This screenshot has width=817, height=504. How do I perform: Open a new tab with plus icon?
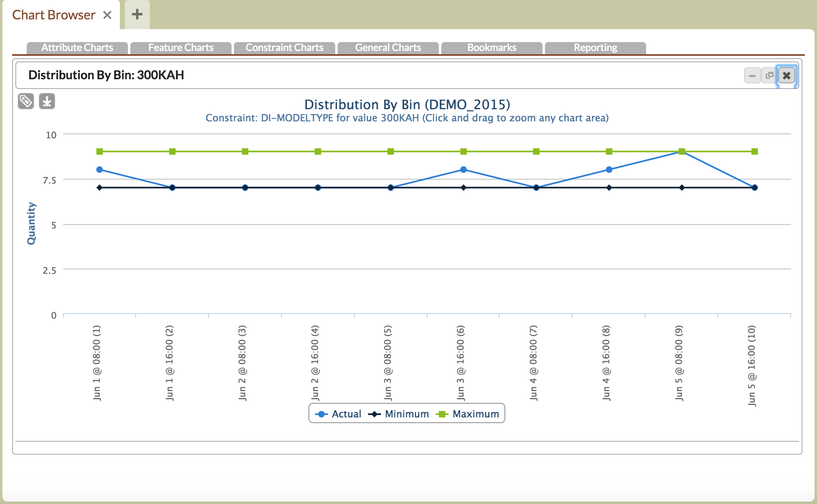point(137,15)
